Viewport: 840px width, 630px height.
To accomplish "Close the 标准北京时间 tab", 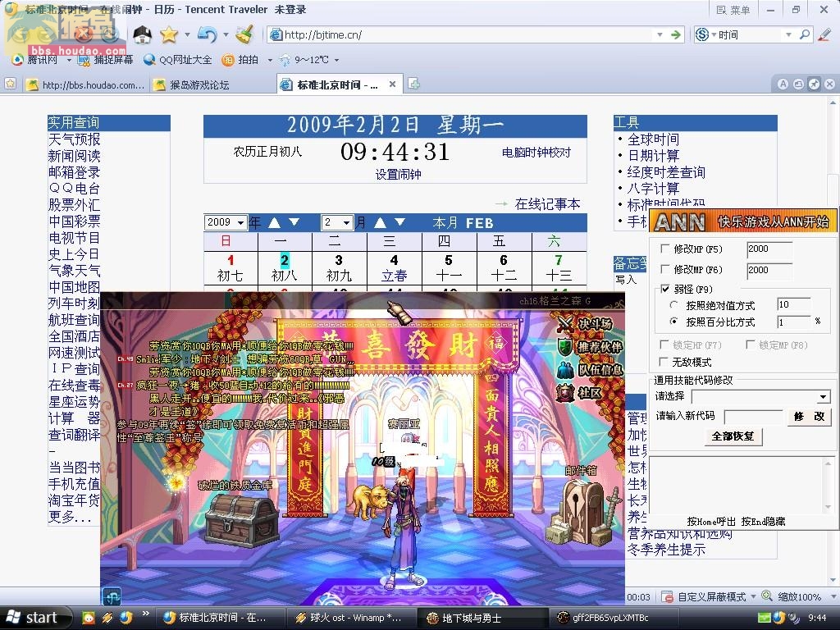I will (392, 84).
